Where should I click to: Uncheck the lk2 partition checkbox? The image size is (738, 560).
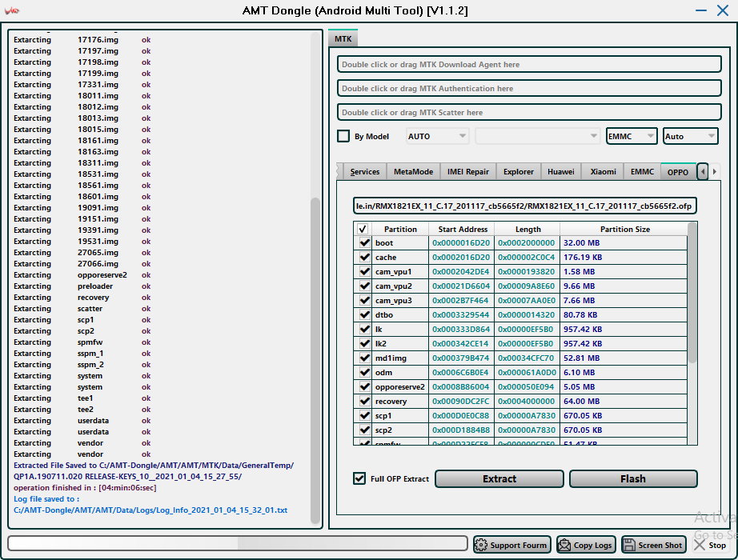point(365,343)
